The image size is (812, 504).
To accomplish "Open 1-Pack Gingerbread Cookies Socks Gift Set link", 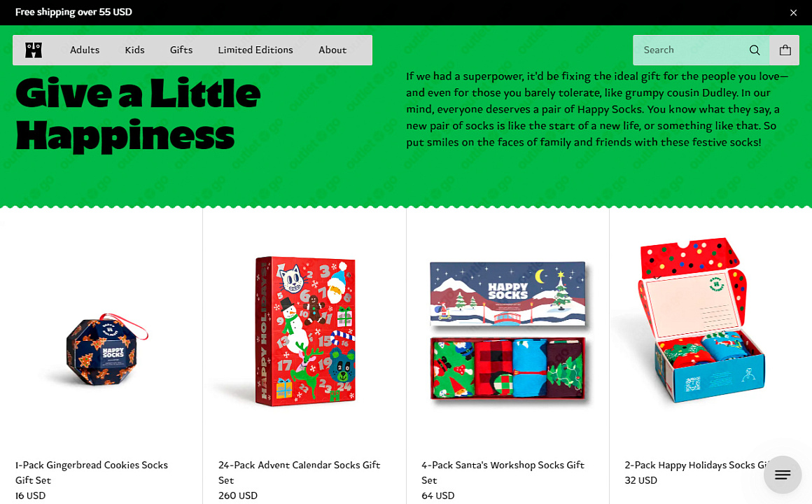I will [x=92, y=472].
